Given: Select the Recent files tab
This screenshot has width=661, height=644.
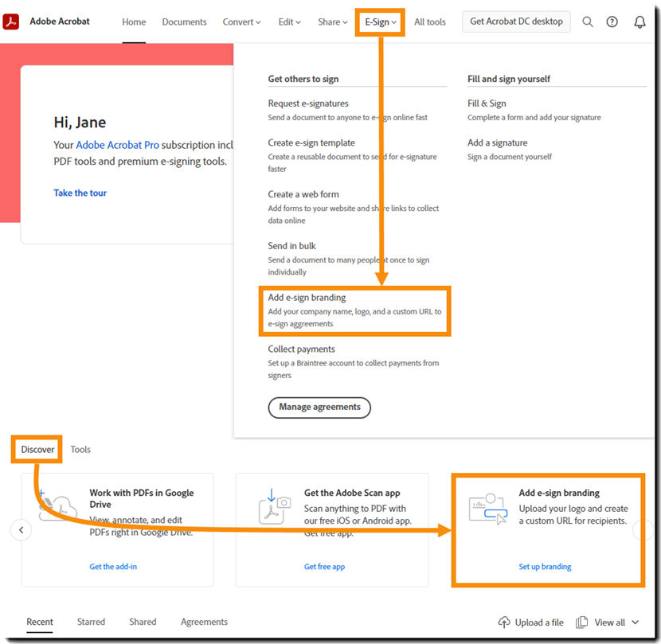Looking at the screenshot, I should (x=40, y=622).
